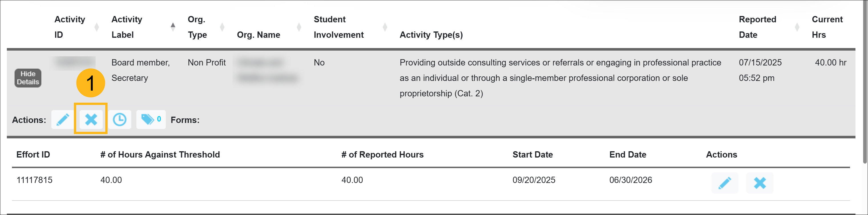The width and height of the screenshot is (868, 215).
Task: Sort by Org. Type column
Action: click(x=197, y=27)
